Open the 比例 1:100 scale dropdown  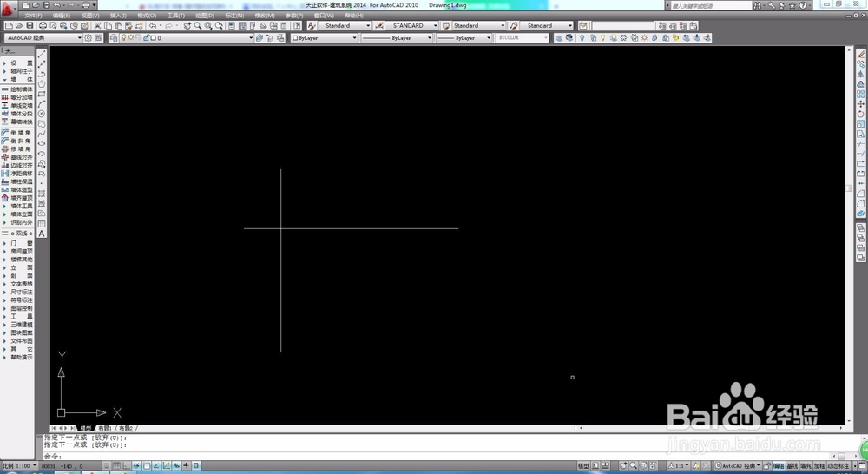[19, 466]
